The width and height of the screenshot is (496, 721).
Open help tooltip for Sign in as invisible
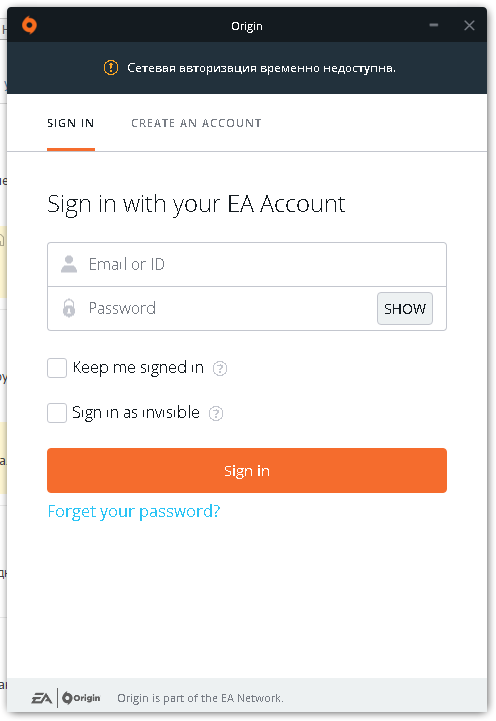[x=216, y=413]
